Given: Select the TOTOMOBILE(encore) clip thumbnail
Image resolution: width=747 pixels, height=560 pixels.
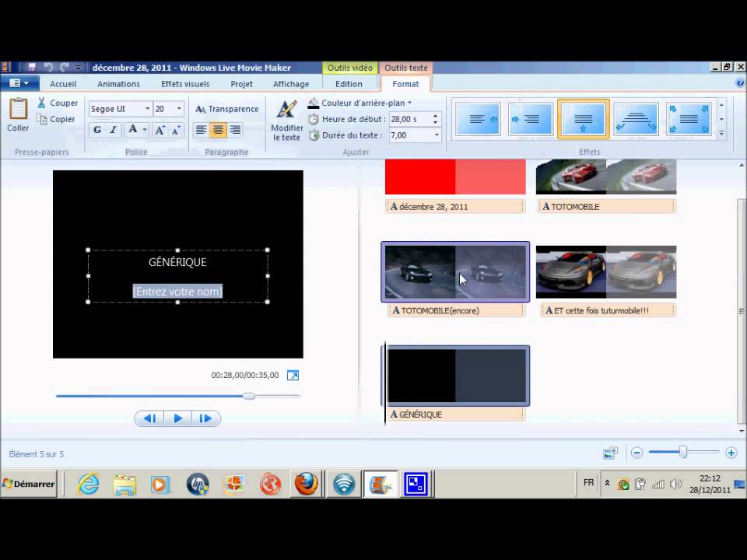Looking at the screenshot, I should [x=455, y=272].
